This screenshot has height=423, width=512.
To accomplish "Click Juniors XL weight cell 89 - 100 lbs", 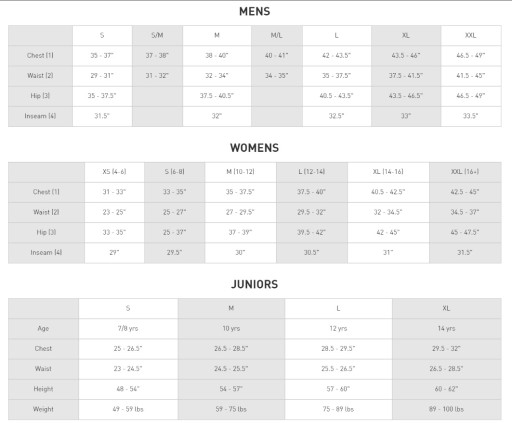I will pyautogui.click(x=446, y=409).
